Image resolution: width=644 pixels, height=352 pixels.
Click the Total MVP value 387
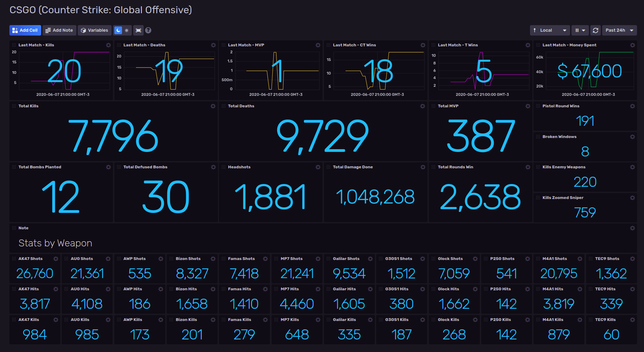[481, 136]
